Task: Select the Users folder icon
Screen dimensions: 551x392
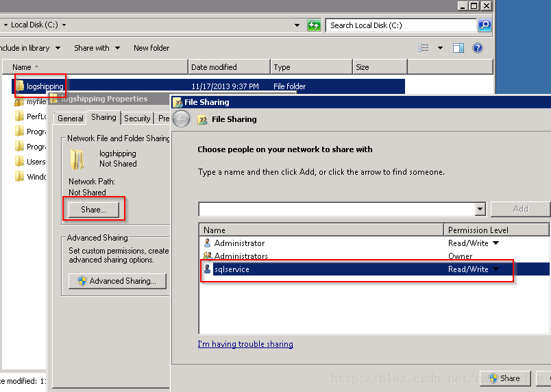Action: point(19,161)
